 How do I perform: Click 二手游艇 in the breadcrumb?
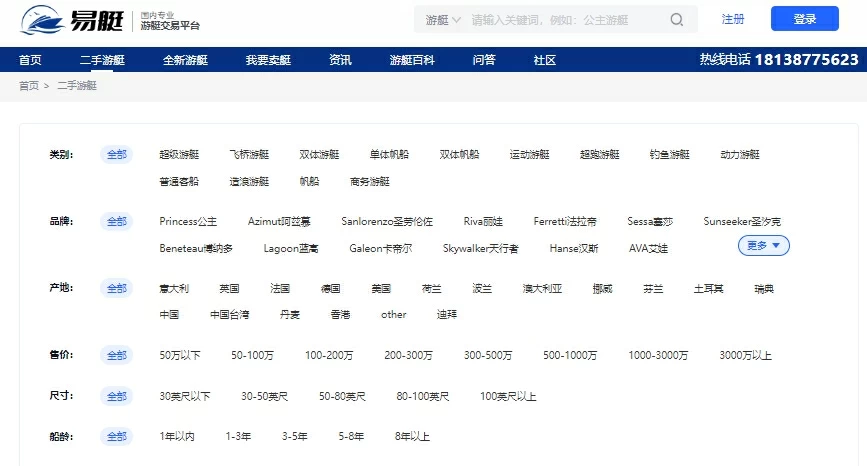77,86
